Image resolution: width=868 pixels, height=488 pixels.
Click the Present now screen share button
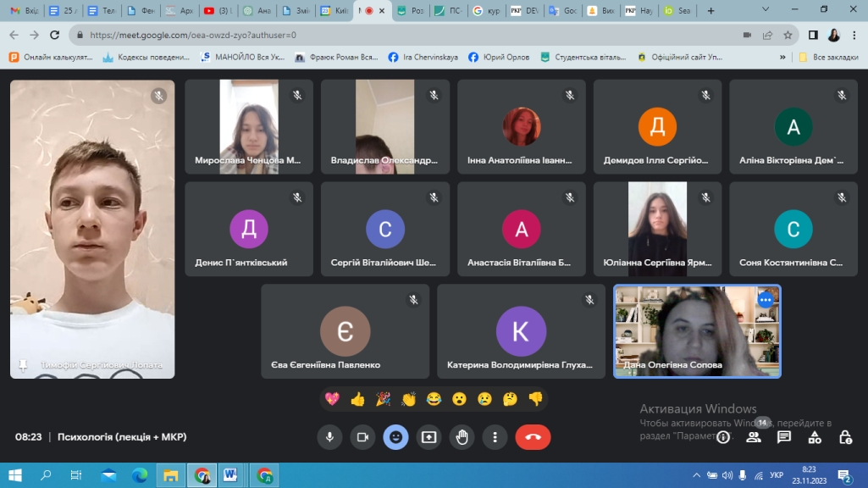pos(429,437)
